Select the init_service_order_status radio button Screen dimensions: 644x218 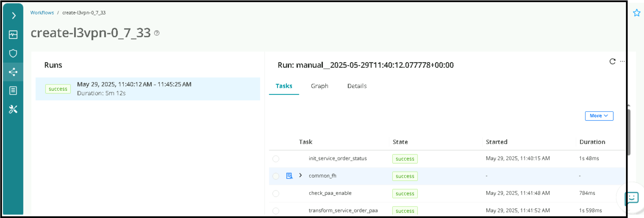pos(276,159)
